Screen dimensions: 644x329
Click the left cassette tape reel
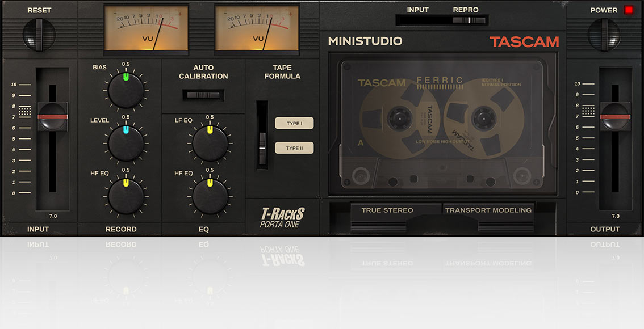tap(399, 118)
